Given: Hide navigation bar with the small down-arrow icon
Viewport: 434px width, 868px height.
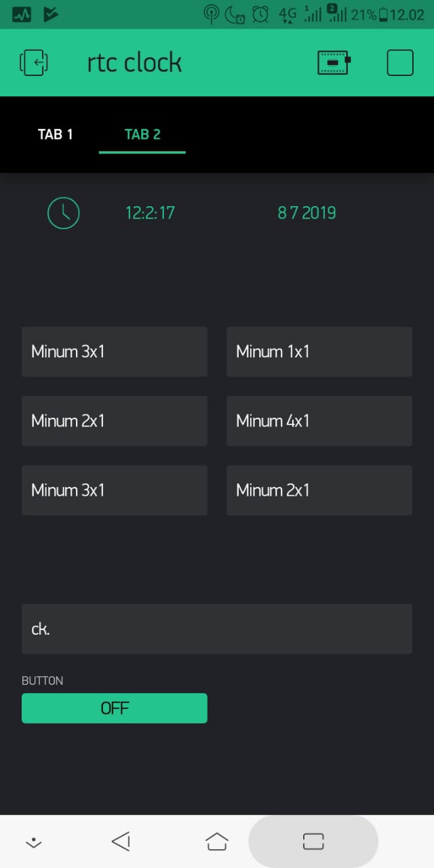Looking at the screenshot, I should pyautogui.click(x=33, y=843).
